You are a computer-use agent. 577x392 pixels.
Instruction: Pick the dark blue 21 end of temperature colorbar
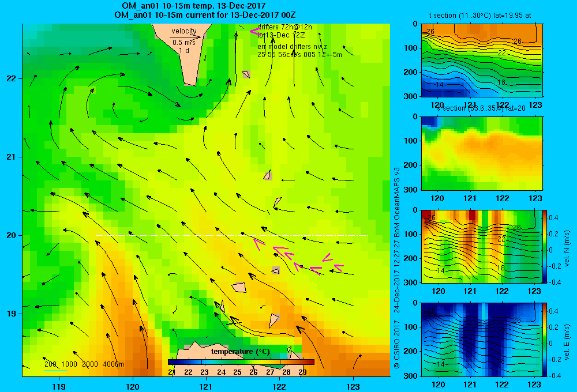(172, 362)
